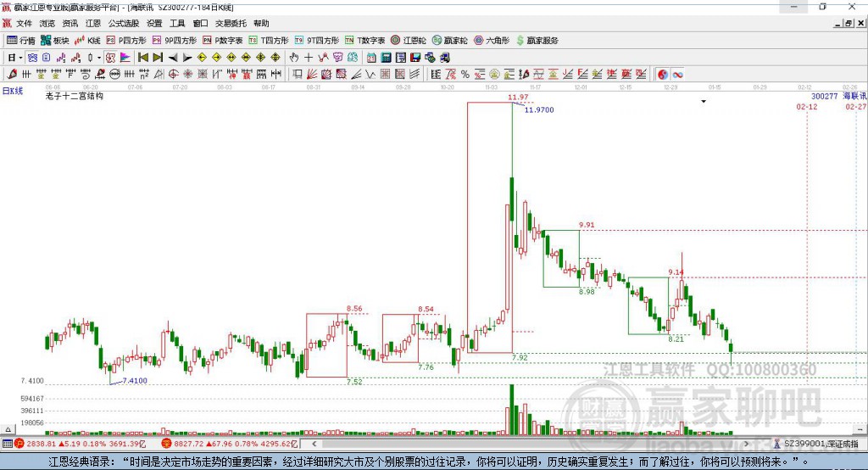Screen dimensions: 868x470
Task: Expand the candlestick style dropdown arrow
Action: click(99, 58)
